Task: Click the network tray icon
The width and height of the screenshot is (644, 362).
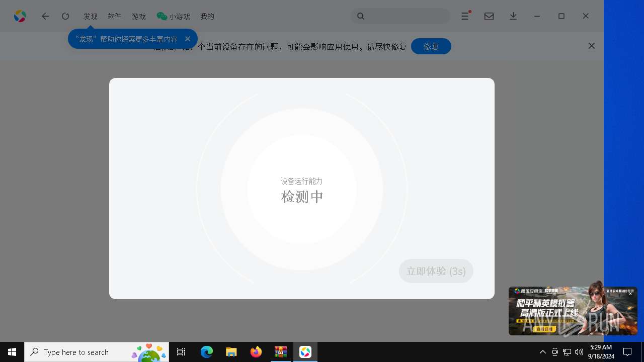Action: tap(567, 352)
